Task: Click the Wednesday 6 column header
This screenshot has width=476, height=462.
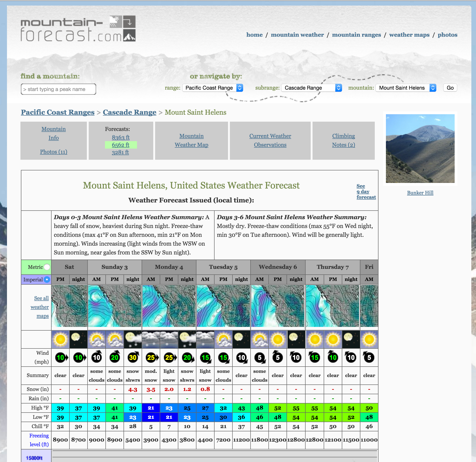Action: [278, 267]
